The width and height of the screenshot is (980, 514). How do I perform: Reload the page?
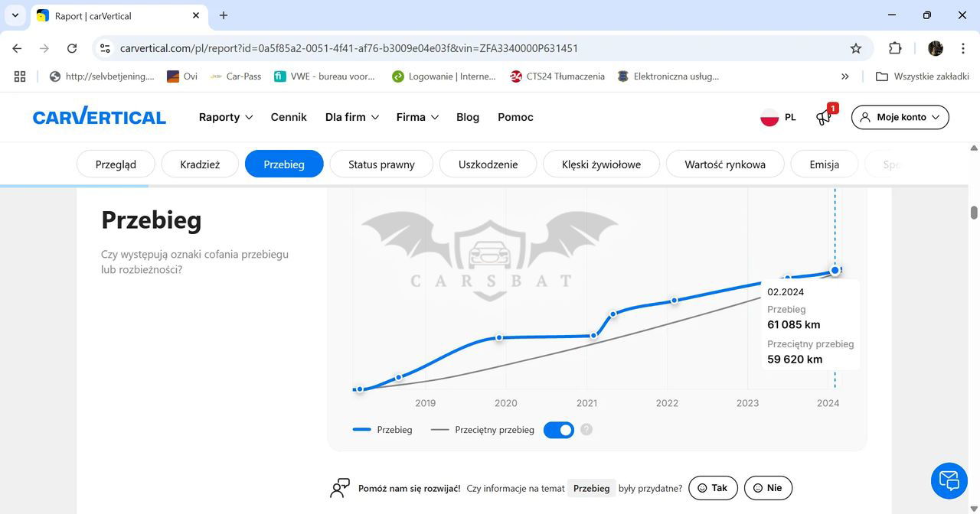pyautogui.click(x=72, y=48)
